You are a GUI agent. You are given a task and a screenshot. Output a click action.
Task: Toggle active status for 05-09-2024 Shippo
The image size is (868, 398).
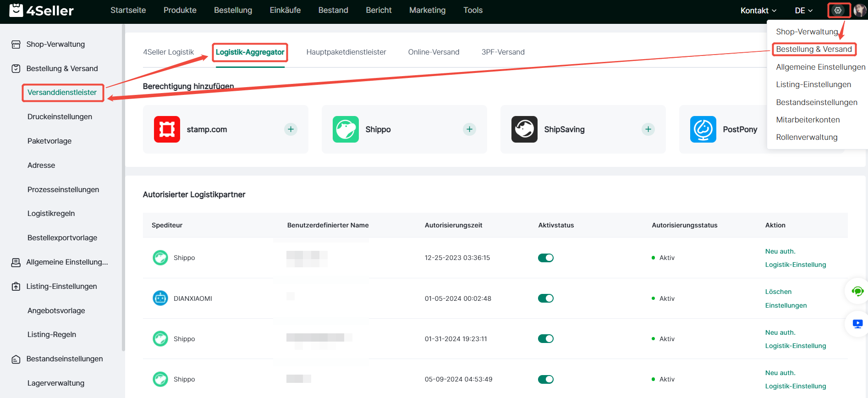pos(546,379)
